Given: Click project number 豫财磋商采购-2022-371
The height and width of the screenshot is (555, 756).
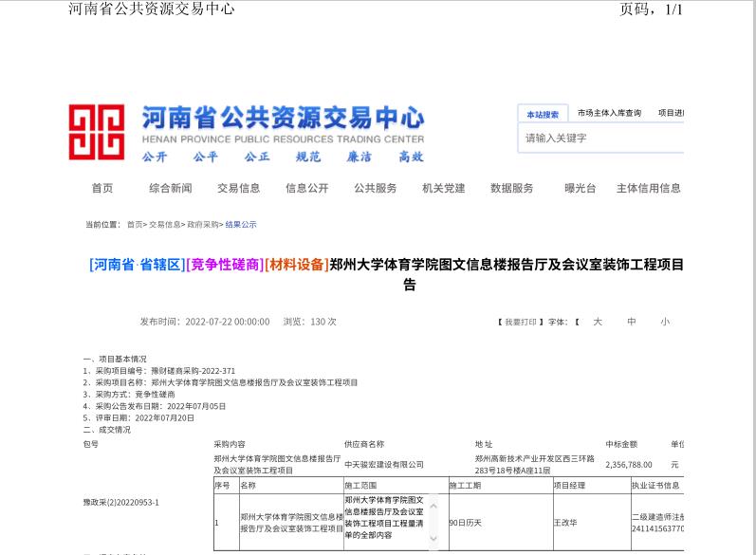Looking at the screenshot, I should (x=194, y=371).
